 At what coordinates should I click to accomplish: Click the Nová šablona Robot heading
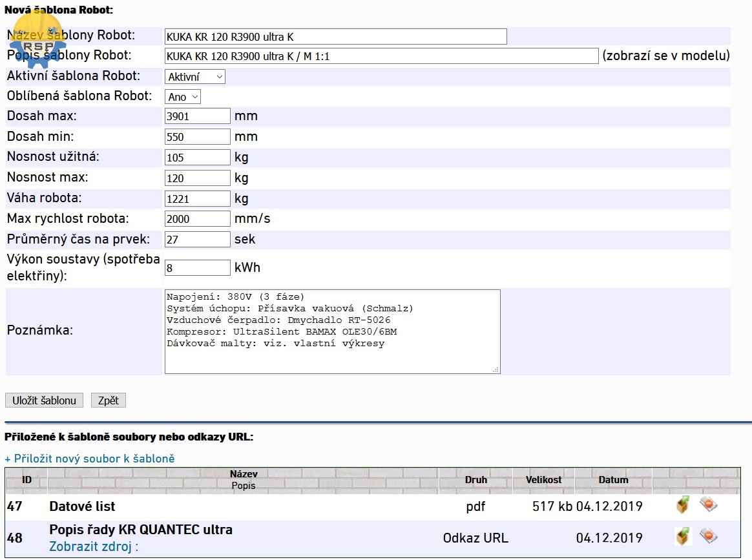pos(59,10)
